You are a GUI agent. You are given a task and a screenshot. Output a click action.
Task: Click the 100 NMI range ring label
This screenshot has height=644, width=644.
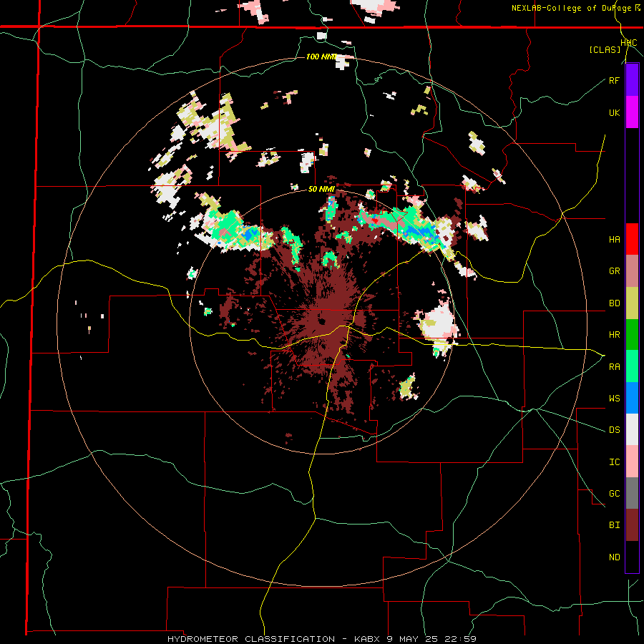coord(321,57)
